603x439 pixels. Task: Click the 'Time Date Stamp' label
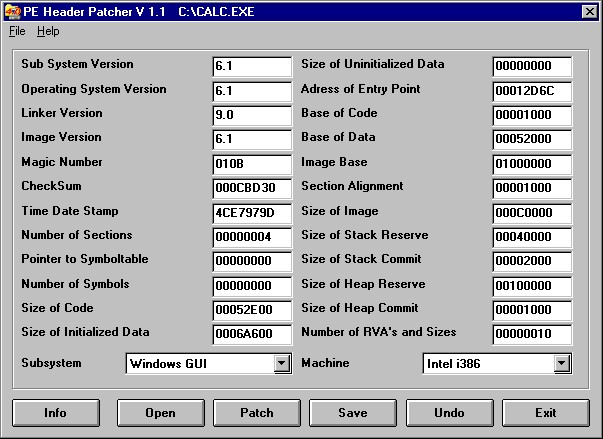click(x=70, y=211)
